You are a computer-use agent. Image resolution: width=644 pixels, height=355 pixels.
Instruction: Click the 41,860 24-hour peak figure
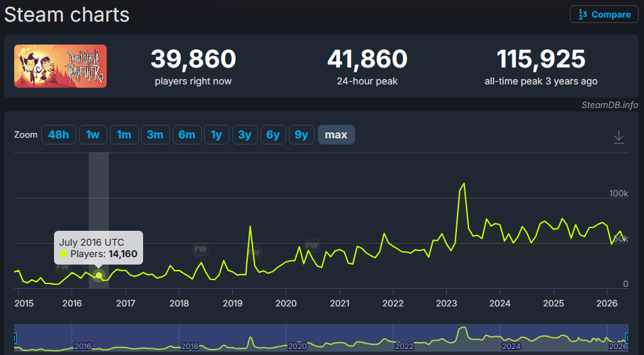367,59
